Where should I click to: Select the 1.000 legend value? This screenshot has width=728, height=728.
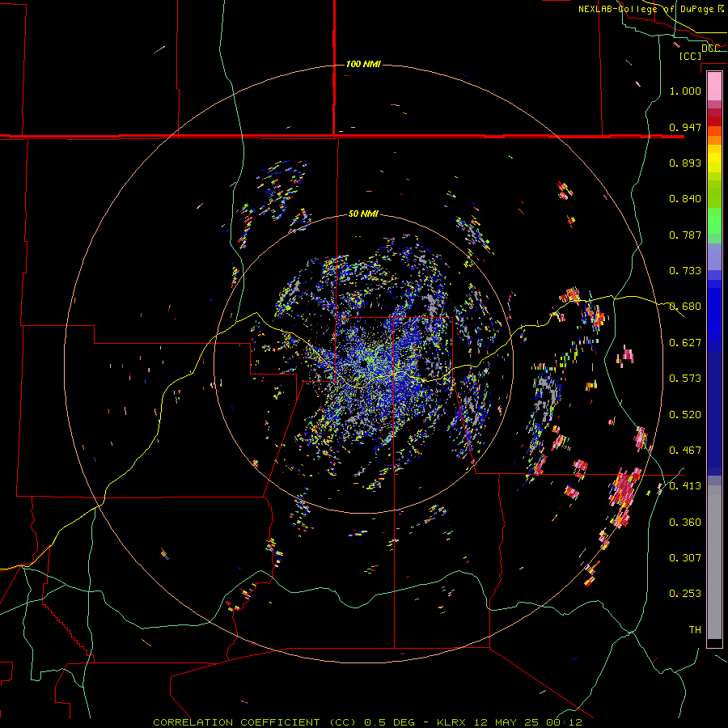point(685,91)
